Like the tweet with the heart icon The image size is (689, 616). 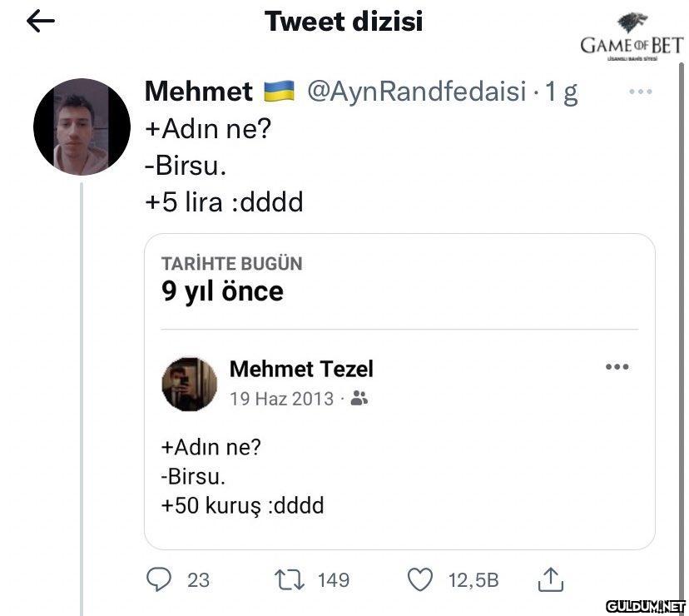click(x=420, y=579)
